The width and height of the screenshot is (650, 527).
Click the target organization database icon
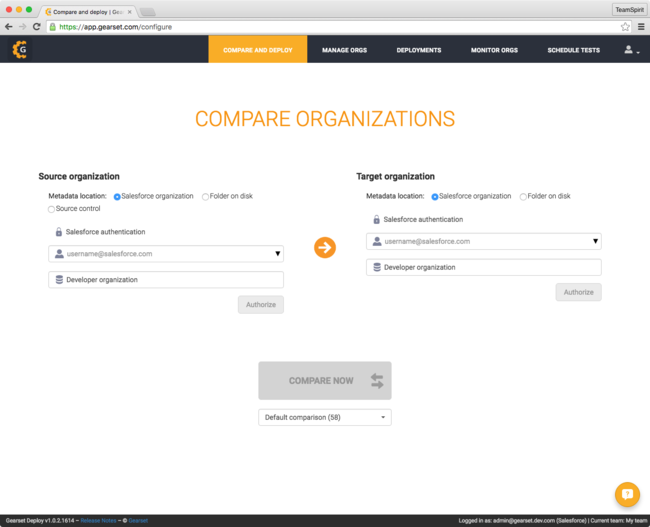point(377,267)
